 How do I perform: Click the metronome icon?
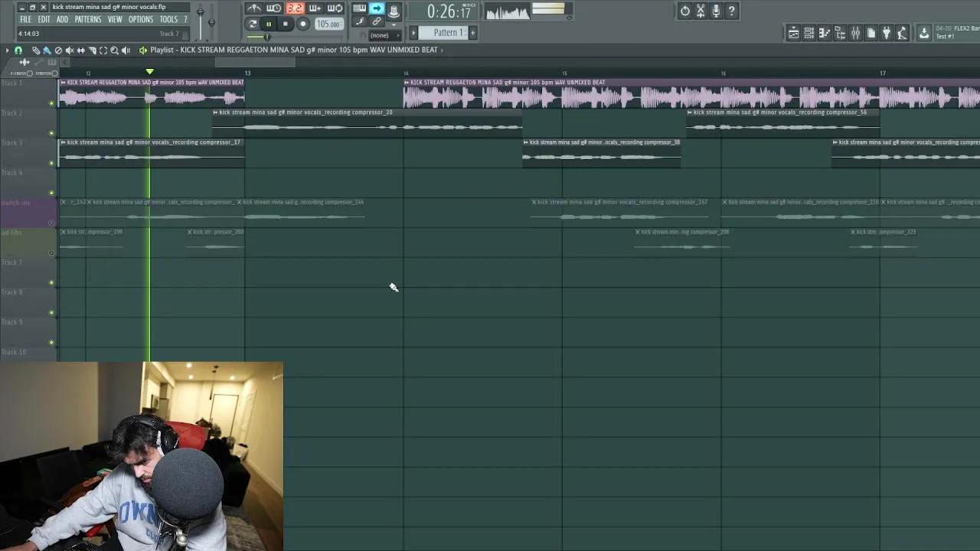pyautogui.click(x=253, y=8)
